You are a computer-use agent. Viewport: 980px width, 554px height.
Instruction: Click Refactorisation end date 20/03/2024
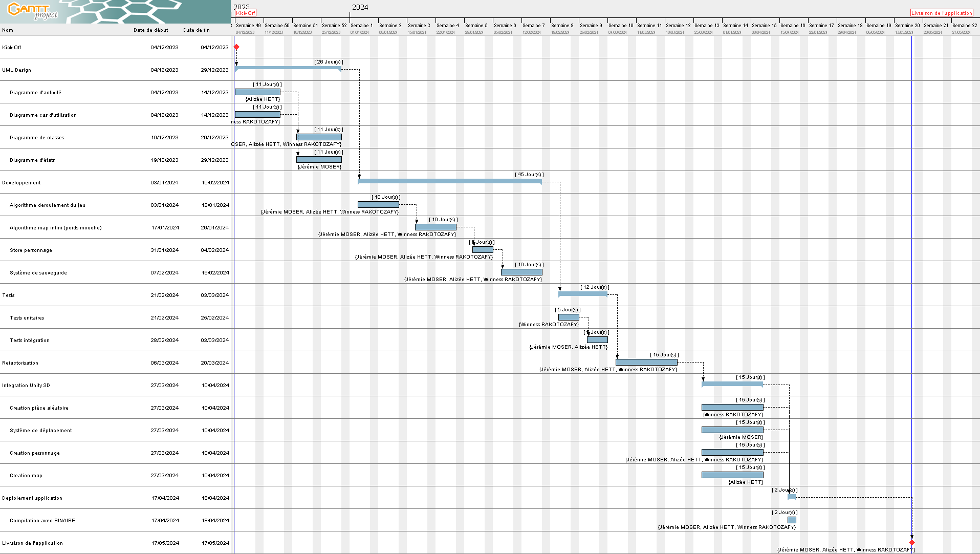click(x=215, y=363)
